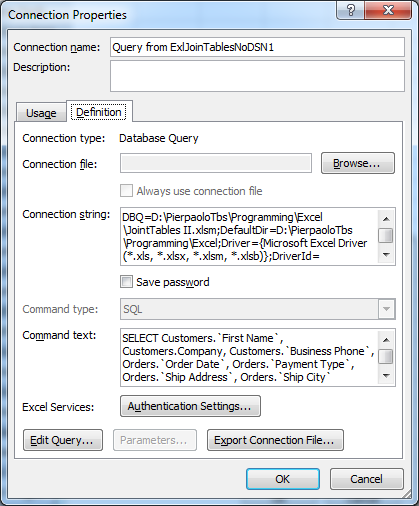
Task: Click the Database Query connection type text
Action: click(159, 138)
